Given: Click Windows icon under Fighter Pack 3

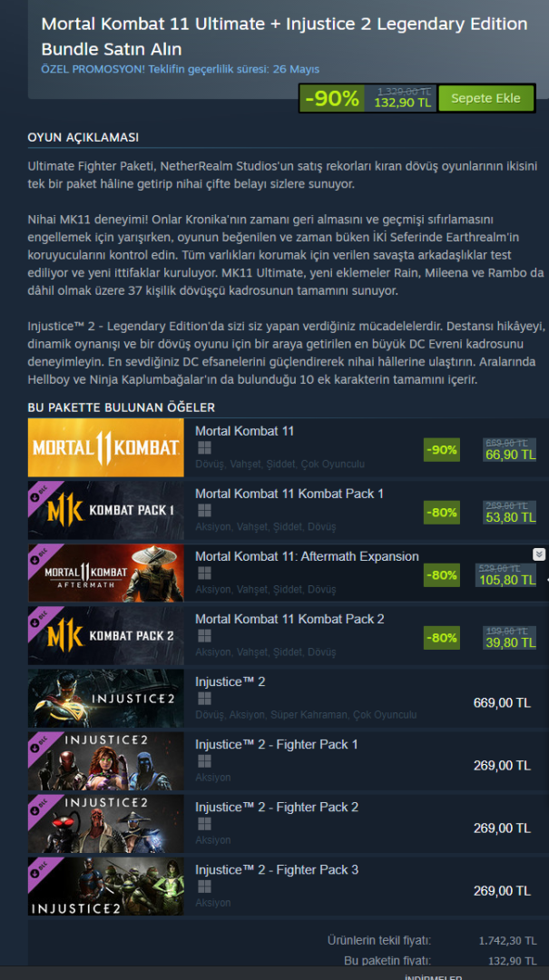Looking at the screenshot, I should [204, 887].
